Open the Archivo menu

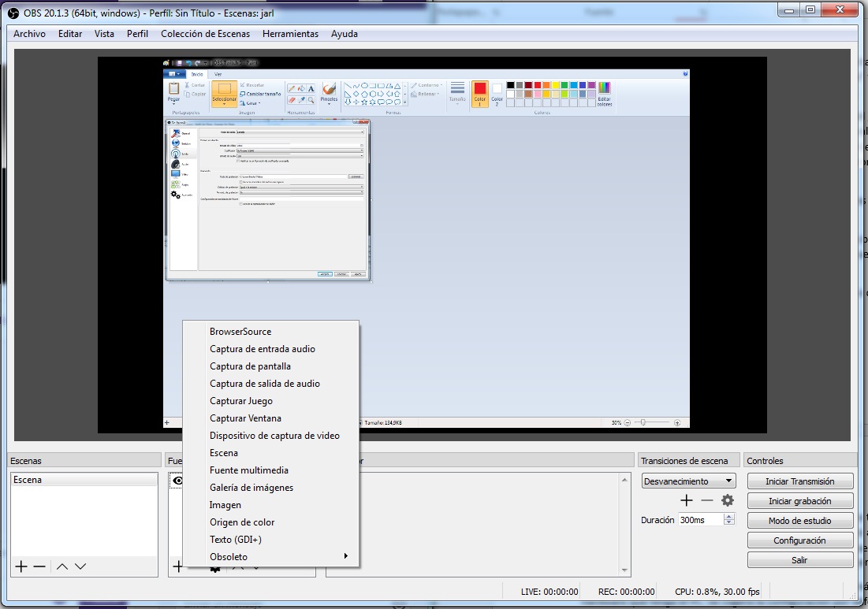point(29,34)
